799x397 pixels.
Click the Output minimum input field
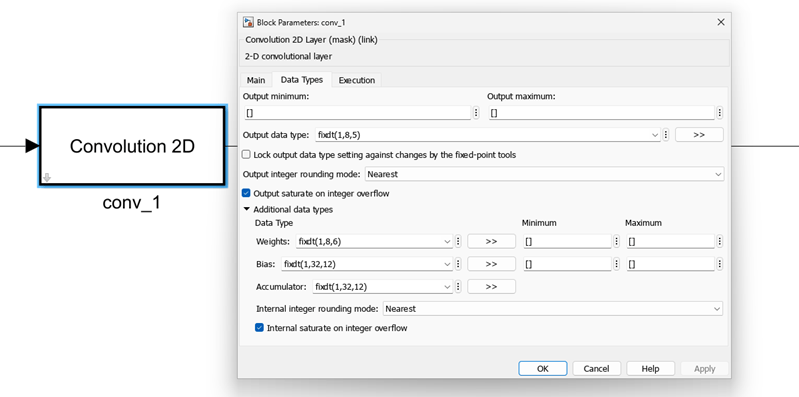coord(357,113)
